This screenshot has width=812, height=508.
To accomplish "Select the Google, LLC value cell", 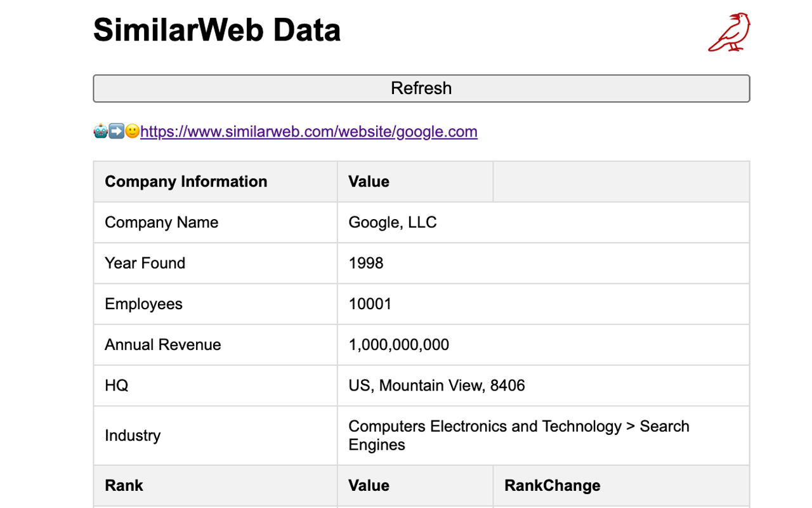I will tap(544, 222).
